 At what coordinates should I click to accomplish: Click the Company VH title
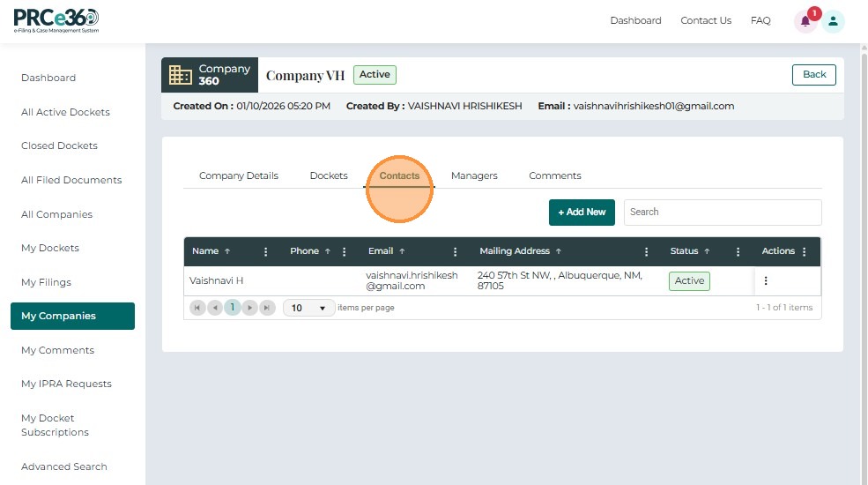coord(305,75)
